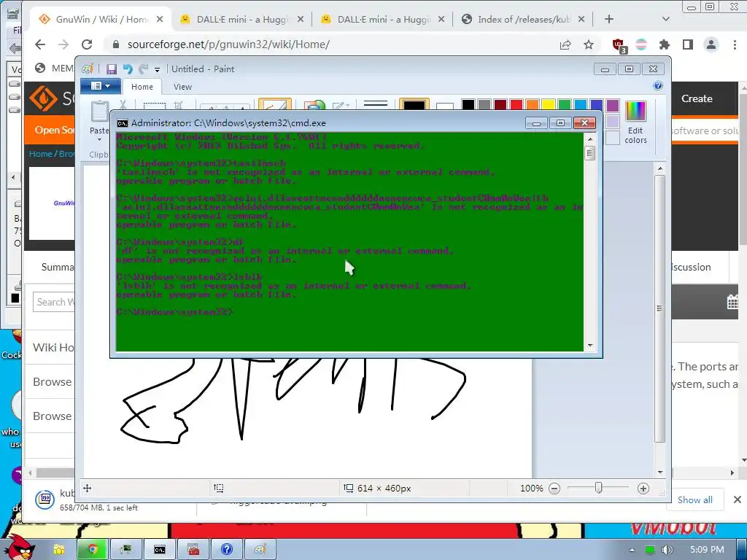Pick the orange color swatch
The height and width of the screenshot is (560, 747).
tap(532, 105)
